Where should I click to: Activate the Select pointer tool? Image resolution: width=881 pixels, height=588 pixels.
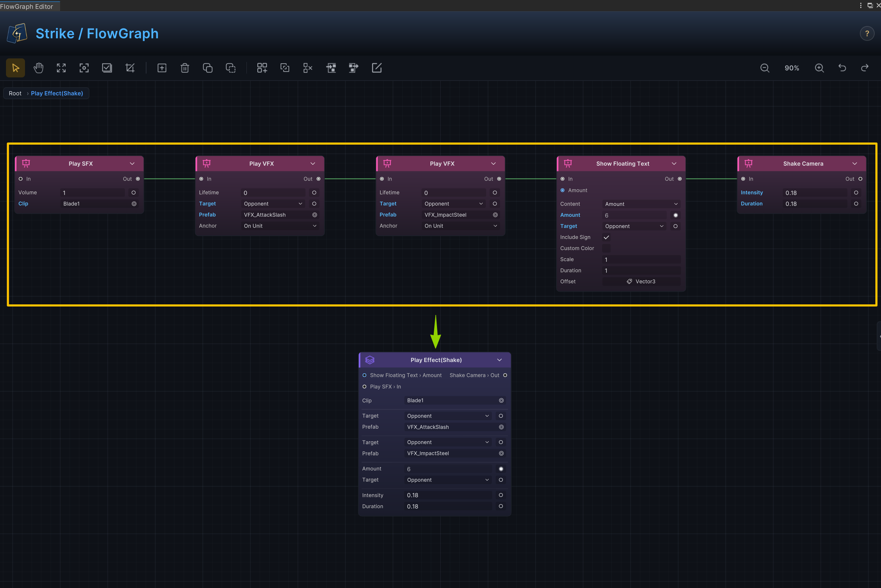pos(15,68)
